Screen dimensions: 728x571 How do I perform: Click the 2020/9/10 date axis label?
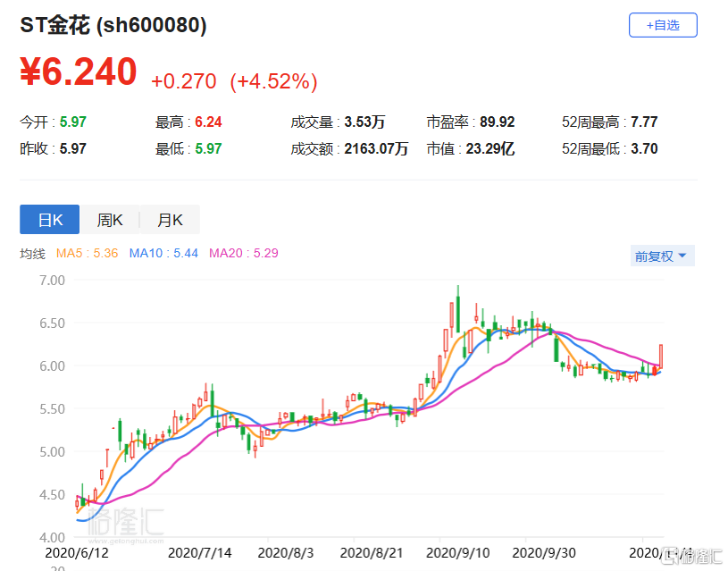pyautogui.click(x=457, y=553)
